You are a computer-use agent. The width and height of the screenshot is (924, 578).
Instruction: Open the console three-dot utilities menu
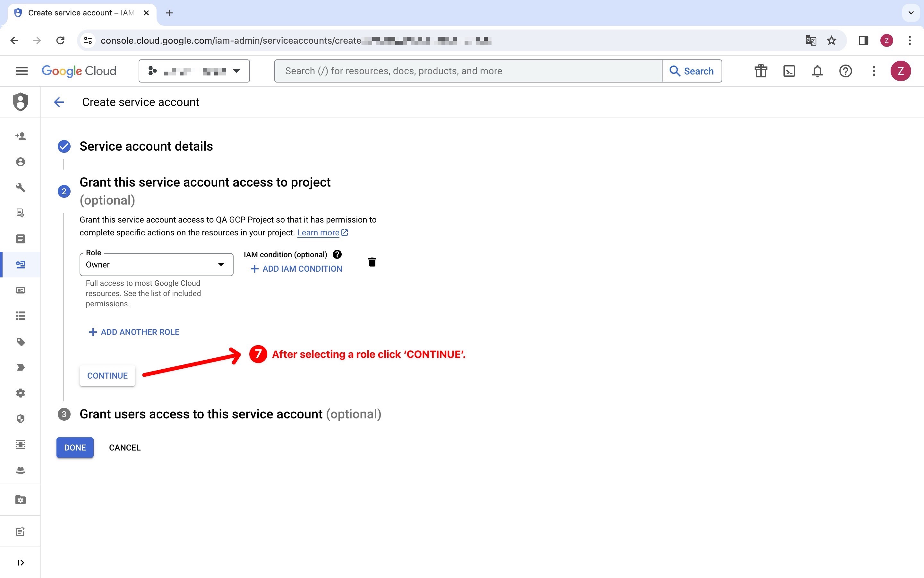[x=874, y=71]
